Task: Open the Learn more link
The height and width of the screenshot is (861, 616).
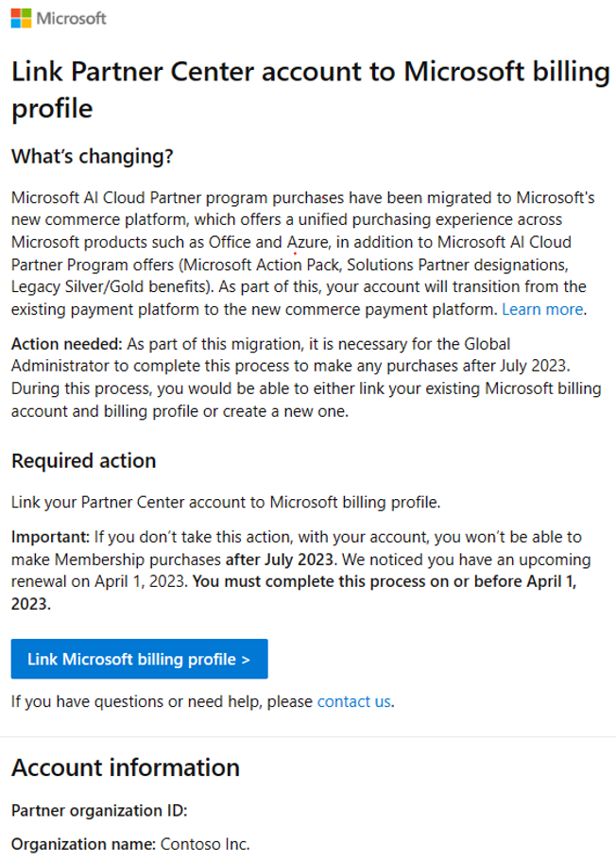Action: point(542,309)
